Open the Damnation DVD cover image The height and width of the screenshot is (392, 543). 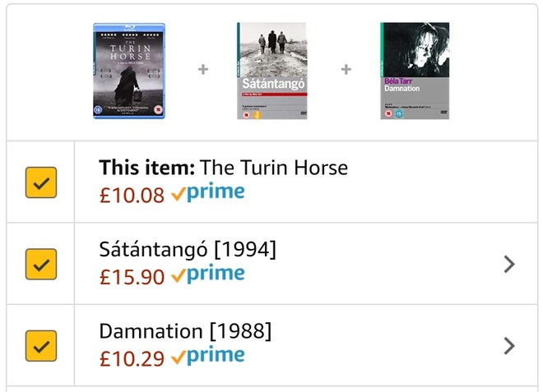click(x=415, y=71)
